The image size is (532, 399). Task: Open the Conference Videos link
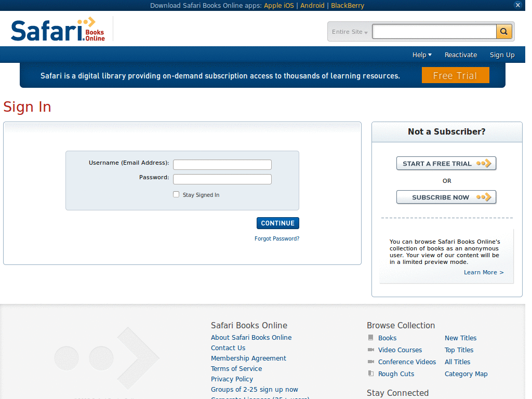407,362
